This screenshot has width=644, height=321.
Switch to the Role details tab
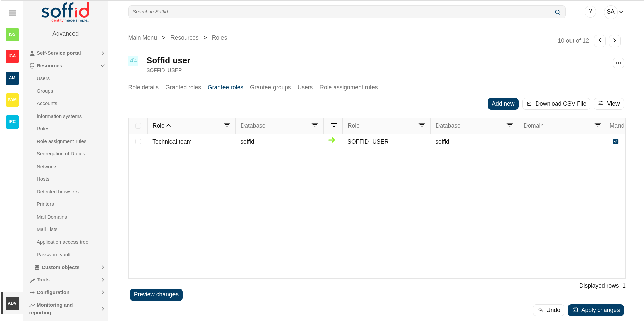click(x=143, y=87)
